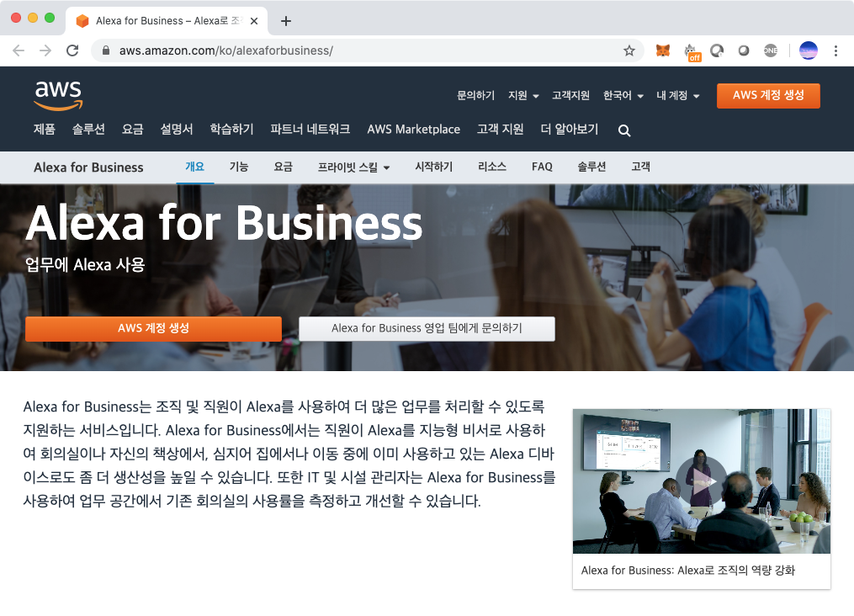This screenshot has height=616, width=854.
Task: Open the AWS site search magnifier
Action: 624,130
